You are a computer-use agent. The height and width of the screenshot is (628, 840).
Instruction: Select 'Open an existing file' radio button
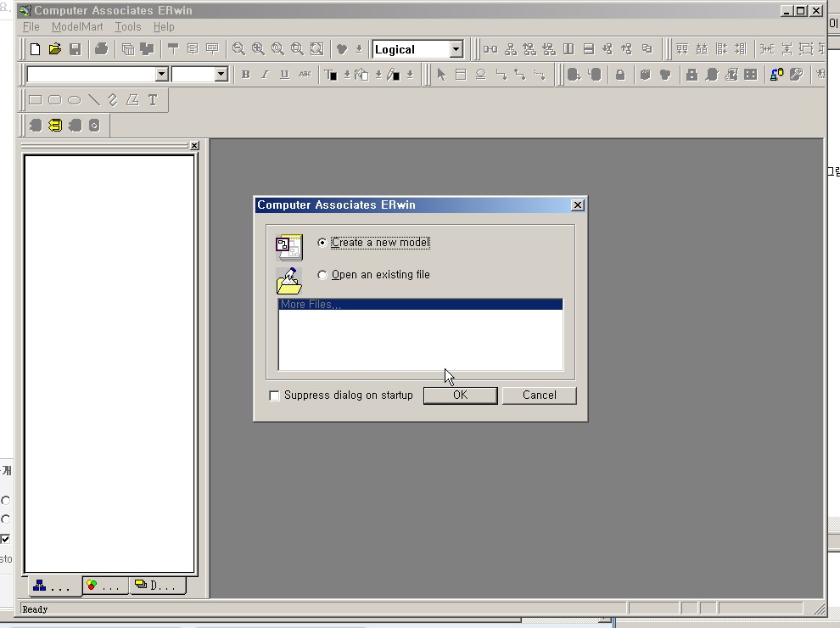[322, 275]
